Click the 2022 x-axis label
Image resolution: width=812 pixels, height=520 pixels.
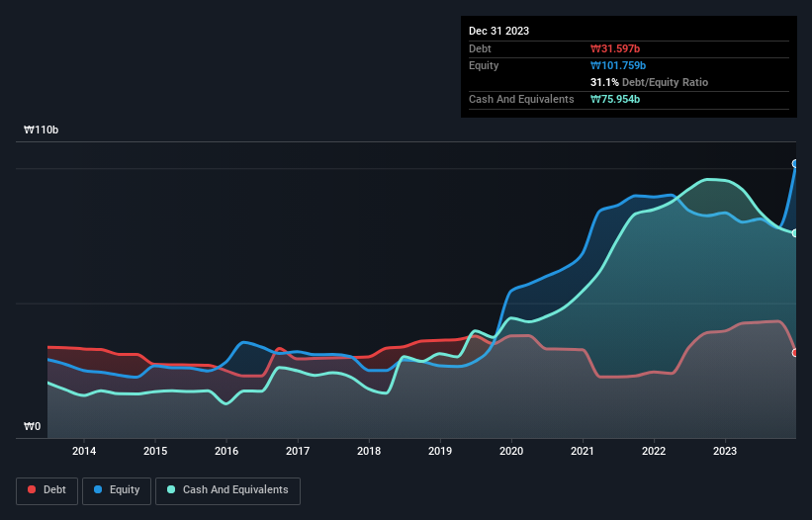[x=654, y=451]
